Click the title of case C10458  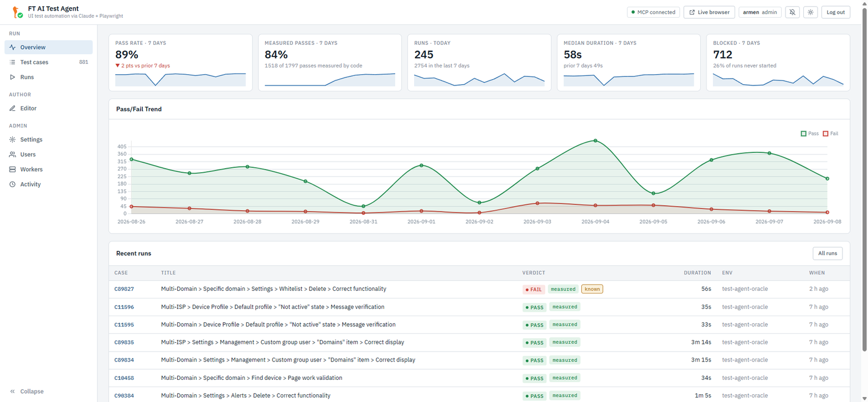coord(251,378)
